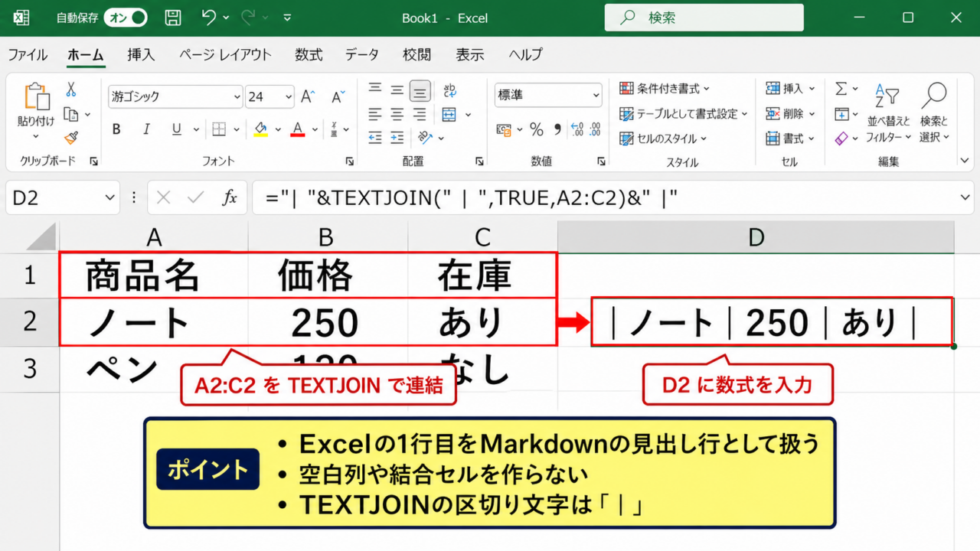Click the increase decimal places icon
The height and width of the screenshot is (551, 980).
tap(577, 129)
